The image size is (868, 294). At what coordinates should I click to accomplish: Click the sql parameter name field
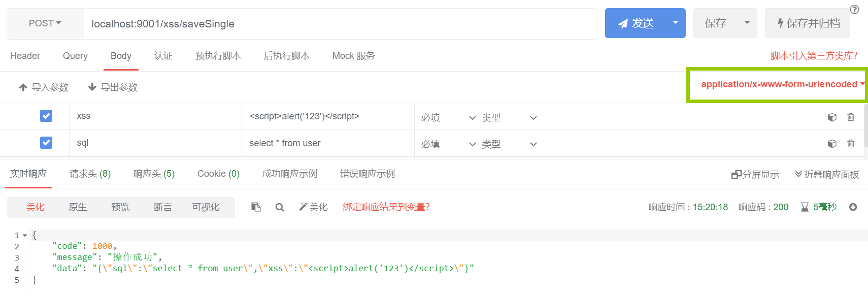(x=155, y=143)
